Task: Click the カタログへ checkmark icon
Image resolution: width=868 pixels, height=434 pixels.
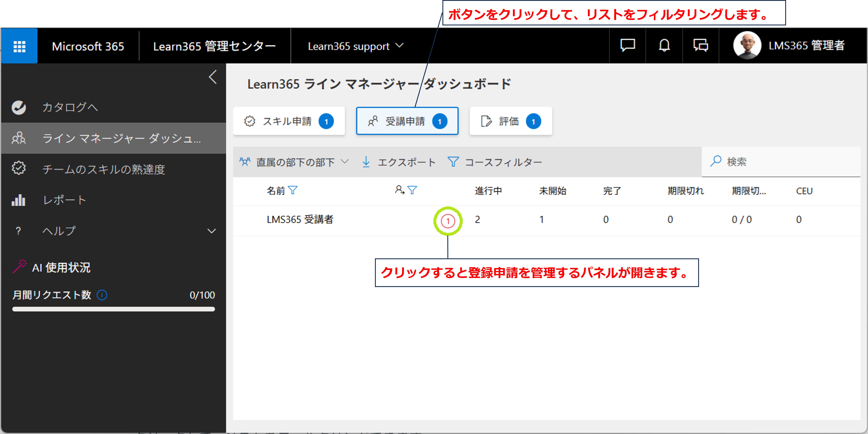Action: [x=19, y=107]
